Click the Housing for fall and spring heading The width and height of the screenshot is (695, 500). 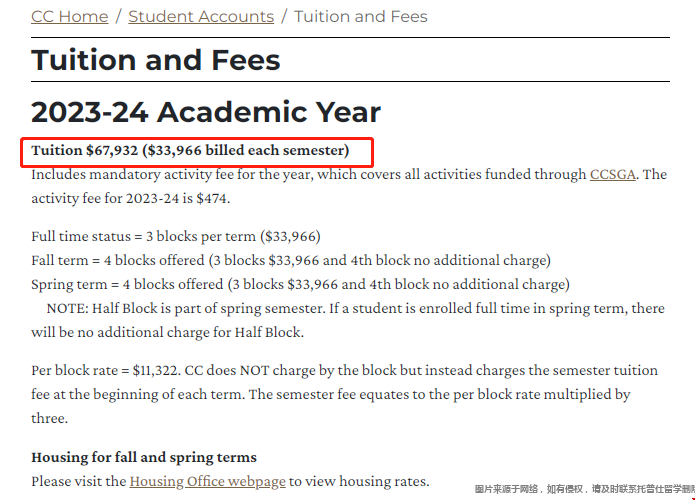[144, 457]
